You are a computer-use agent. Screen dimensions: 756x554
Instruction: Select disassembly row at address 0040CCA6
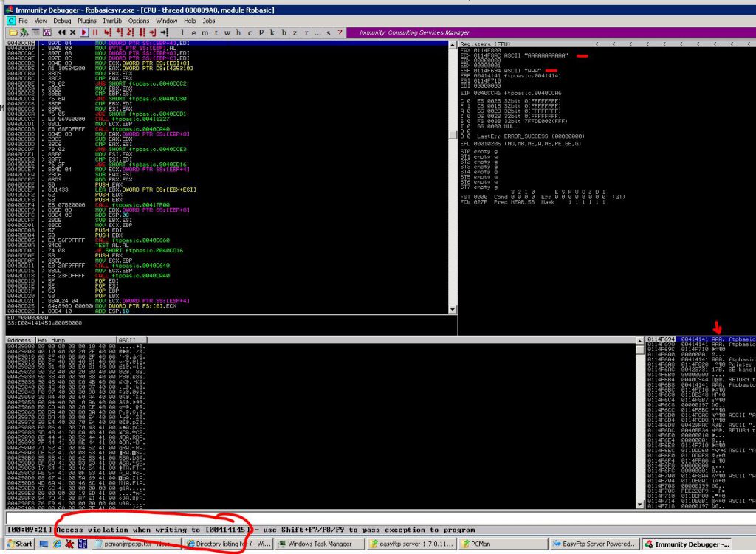tap(227, 43)
